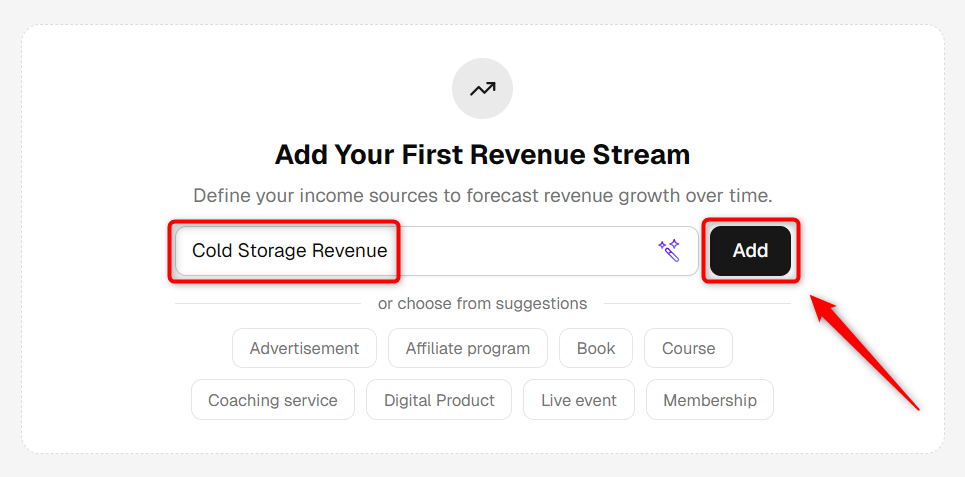The image size is (965, 477).
Task: Click the trending-up arrow chart icon
Action: (482, 89)
